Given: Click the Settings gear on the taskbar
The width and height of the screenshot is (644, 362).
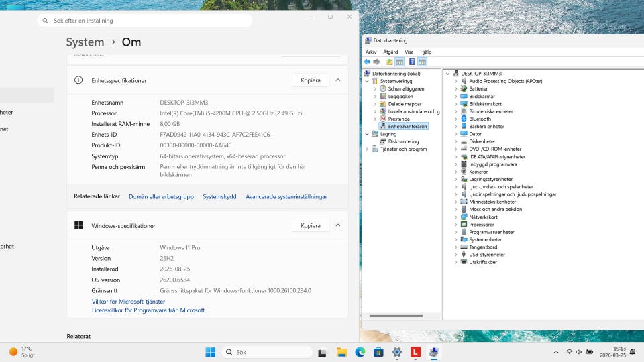Looking at the screenshot, I should coord(396,352).
